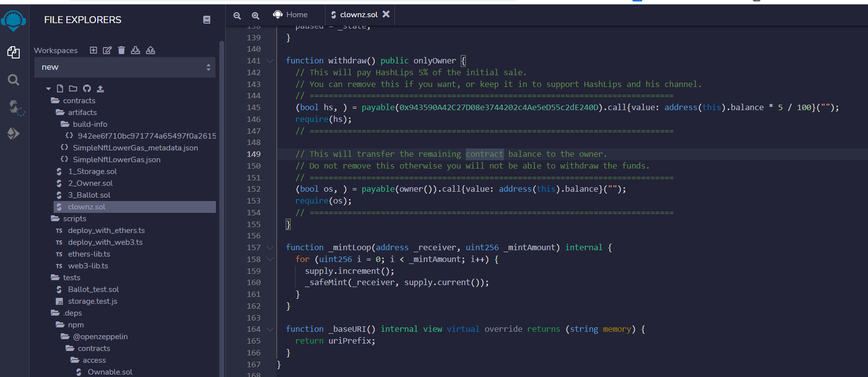Collapse the scripts folder

74,219
